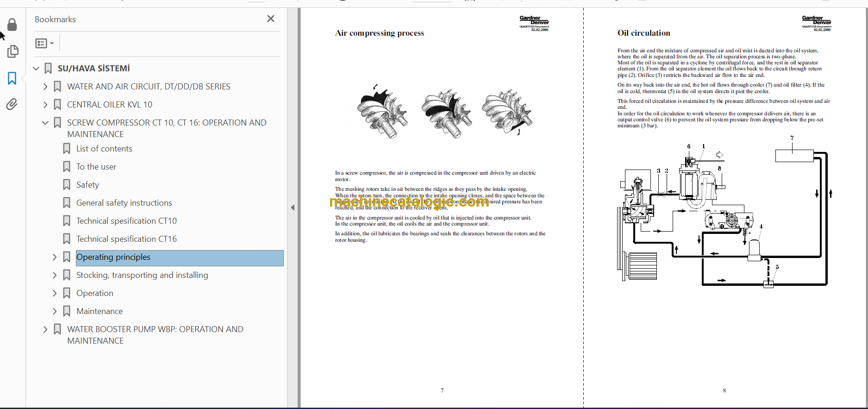Click bookmark icon beside SU/HAVA SİSTEMİ
Image resolution: width=868 pixels, height=409 pixels.
(48, 69)
